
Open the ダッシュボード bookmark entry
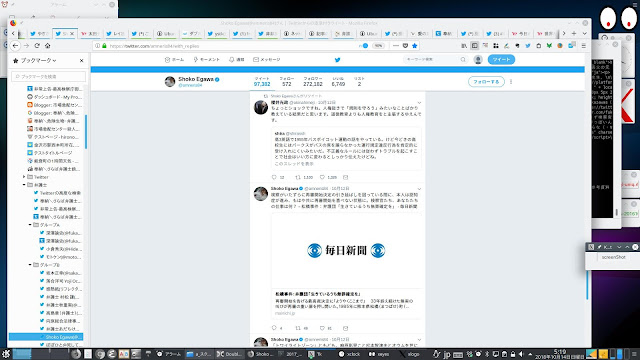click(54, 97)
